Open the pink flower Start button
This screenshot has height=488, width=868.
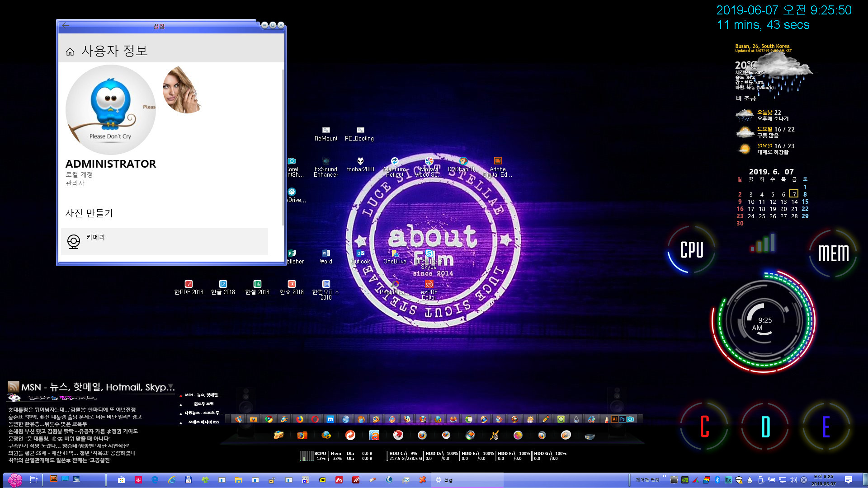coord(14,480)
